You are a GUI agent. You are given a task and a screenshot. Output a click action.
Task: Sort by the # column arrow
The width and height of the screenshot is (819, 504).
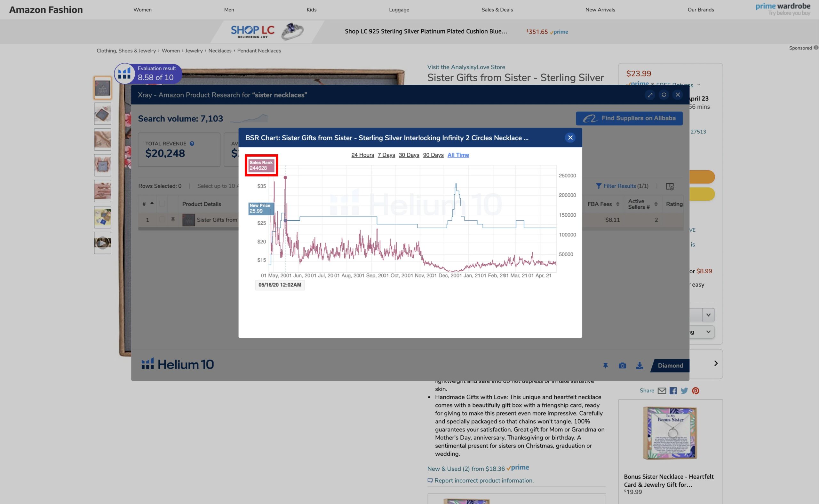pos(152,203)
